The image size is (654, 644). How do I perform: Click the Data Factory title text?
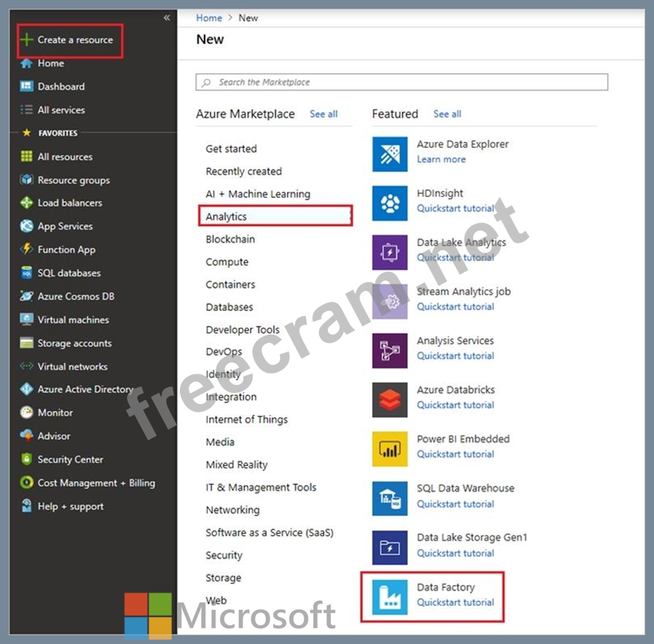tap(446, 587)
